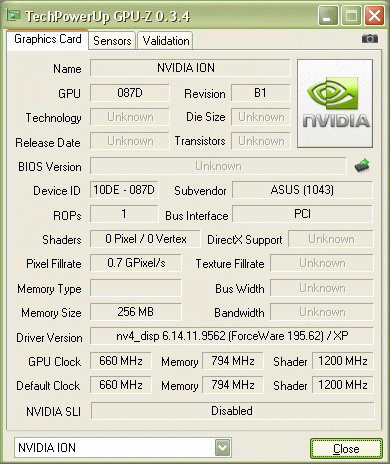This screenshot has height=464, width=390.
Task: Minimize the GPU-Z window
Action: click(328, 16)
